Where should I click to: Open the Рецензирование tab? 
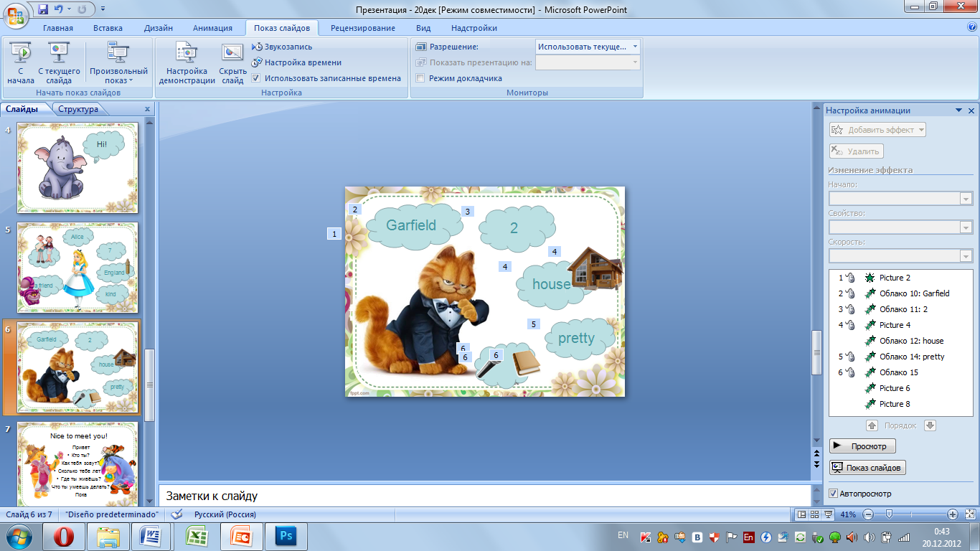click(x=363, y=28)
